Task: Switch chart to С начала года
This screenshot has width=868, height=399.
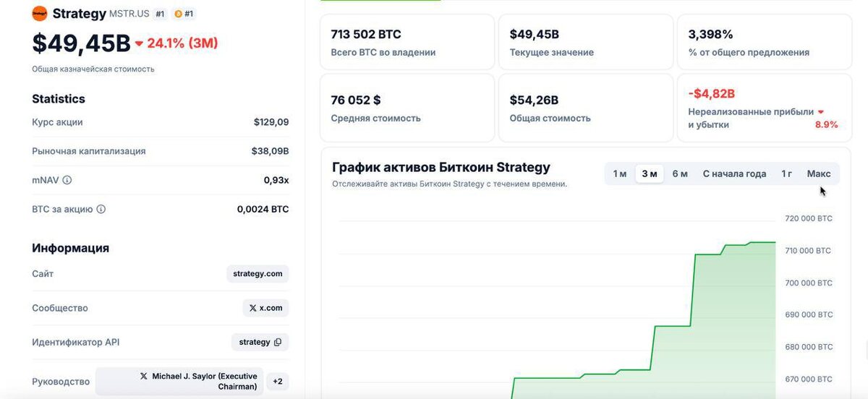Action: click(734, 173)
